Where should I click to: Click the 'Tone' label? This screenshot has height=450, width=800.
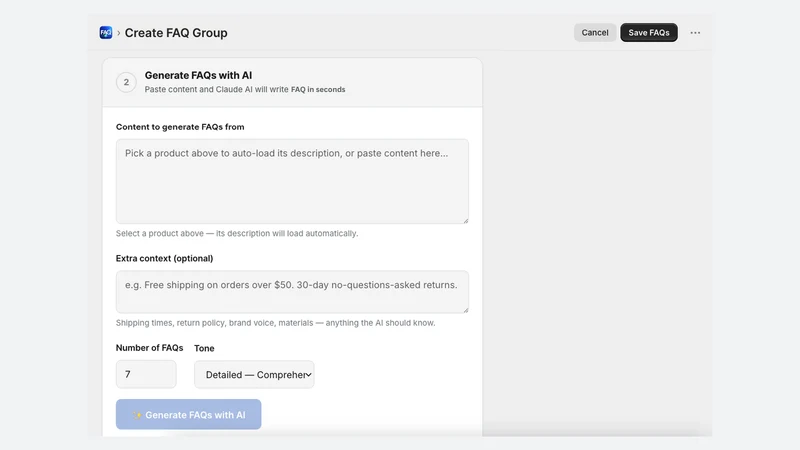pos(204,348)
